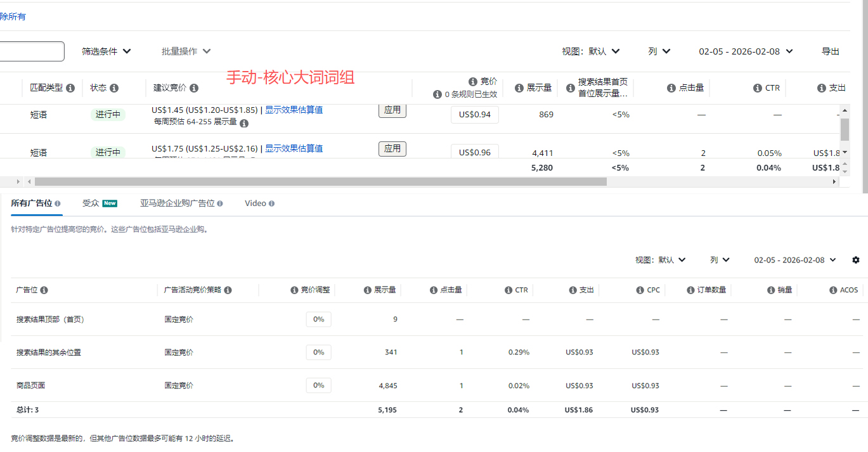The width and height of the screenshot is (868, 452).
Task: Click info icon beside 广告活动竞价策略 header
Action: click(x=228, y=290)
